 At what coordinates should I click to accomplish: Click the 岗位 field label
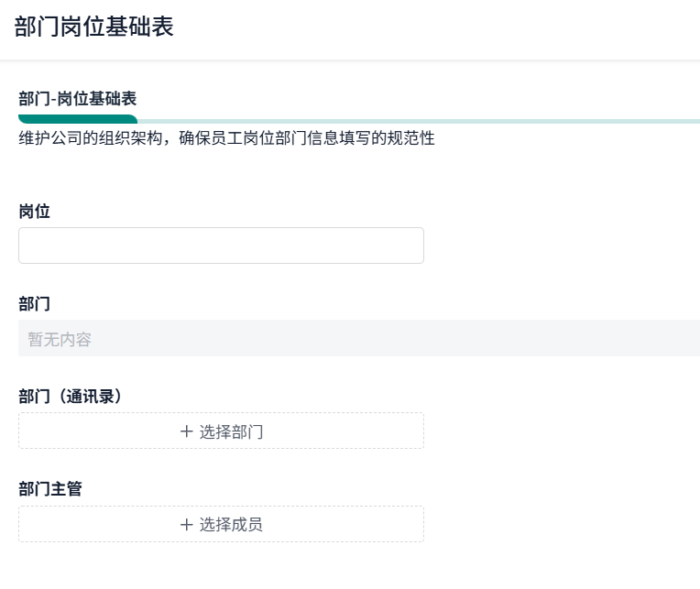tap(35, 212)
